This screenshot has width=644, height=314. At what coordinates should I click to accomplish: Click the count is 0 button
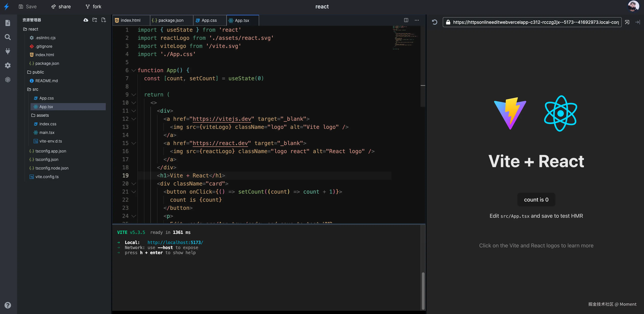point(536,199)
